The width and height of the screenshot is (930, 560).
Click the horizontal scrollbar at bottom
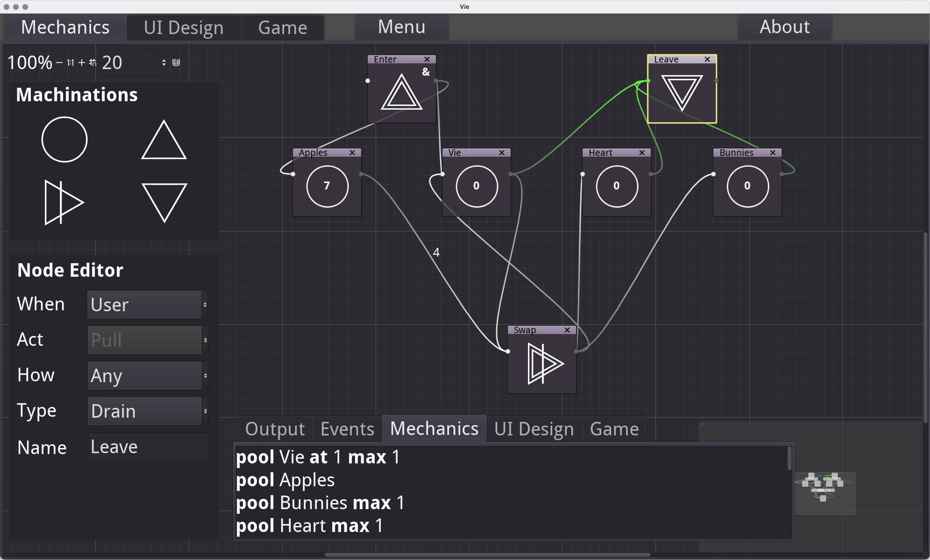[x=487, y=555]
